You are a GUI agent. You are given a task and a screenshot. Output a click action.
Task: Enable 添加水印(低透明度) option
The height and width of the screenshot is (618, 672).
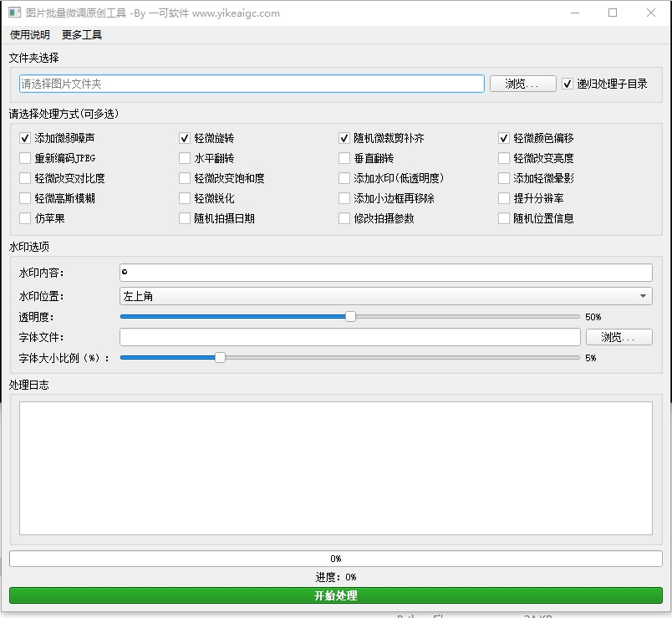click(344, 178)
